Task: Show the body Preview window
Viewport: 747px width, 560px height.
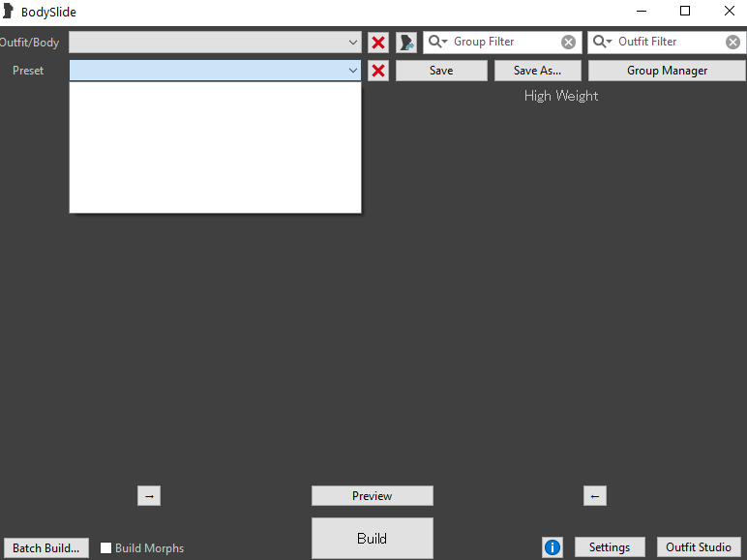Action: click(373, 496)
